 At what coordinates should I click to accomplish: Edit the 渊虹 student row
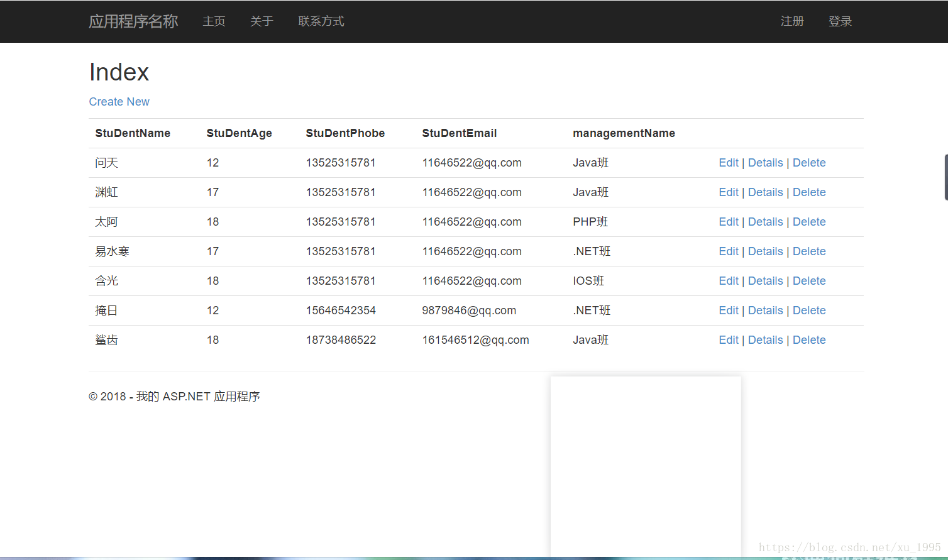tap(729, 192)
